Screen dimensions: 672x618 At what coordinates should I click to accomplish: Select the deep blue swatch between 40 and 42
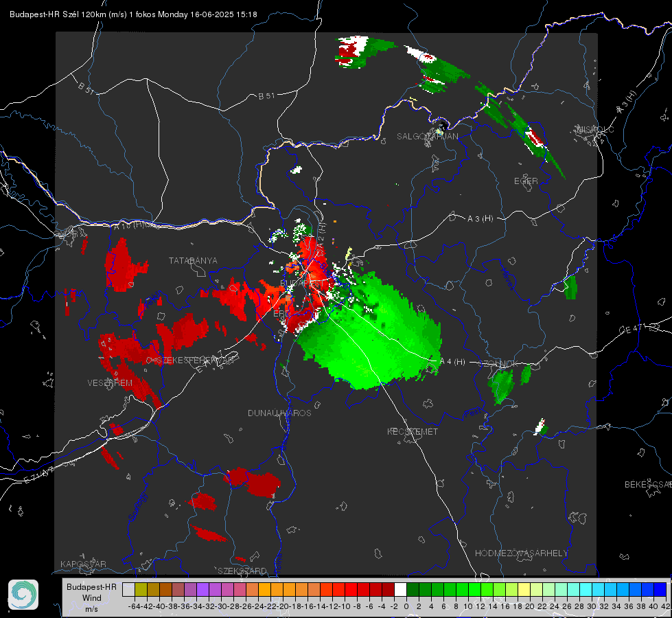tap(660, 590)
